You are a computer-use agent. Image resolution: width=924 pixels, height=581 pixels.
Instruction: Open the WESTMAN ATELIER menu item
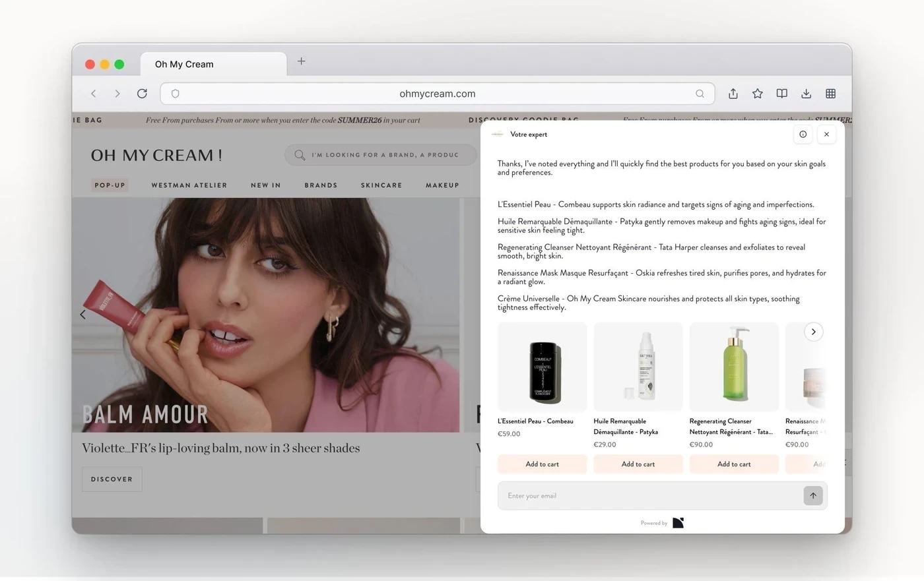tap(189, 185)
